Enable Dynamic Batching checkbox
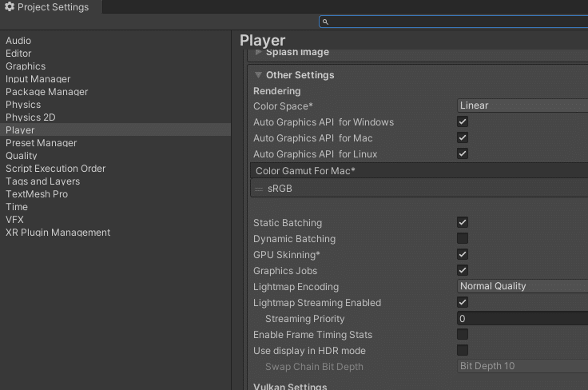 [x=463, y=238]
